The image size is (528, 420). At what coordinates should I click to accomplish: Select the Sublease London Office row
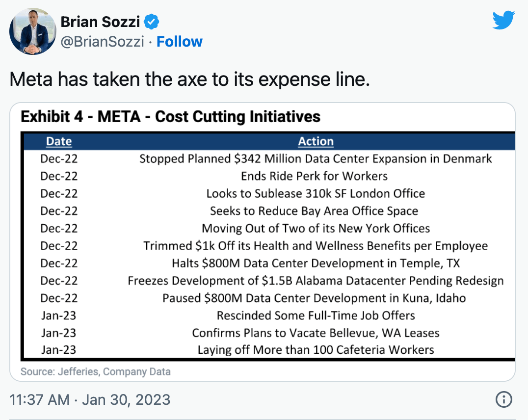point(269,194)
